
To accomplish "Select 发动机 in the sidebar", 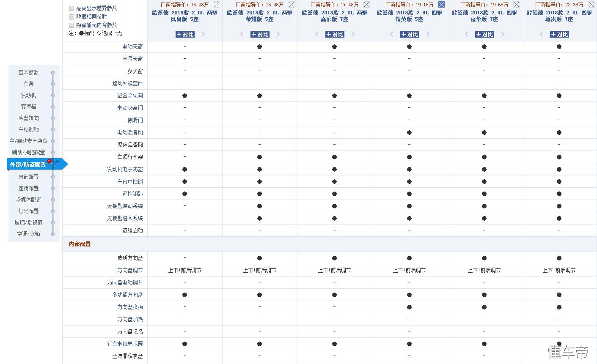I will tap(28, 95).
